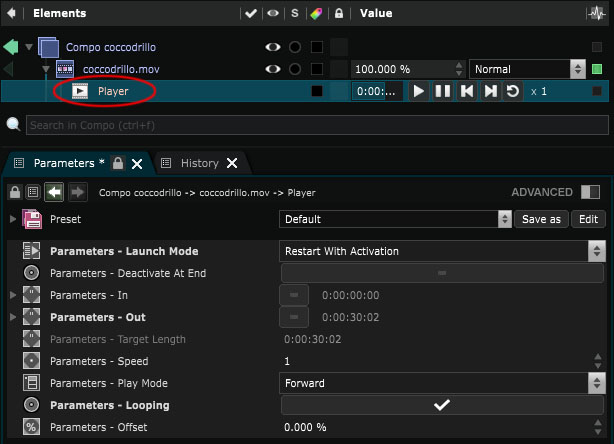Click the Deactivate At End parameter icon
The width and height of the screenshot is (614, 444).
pyautogui.click(x=31, y=273)
